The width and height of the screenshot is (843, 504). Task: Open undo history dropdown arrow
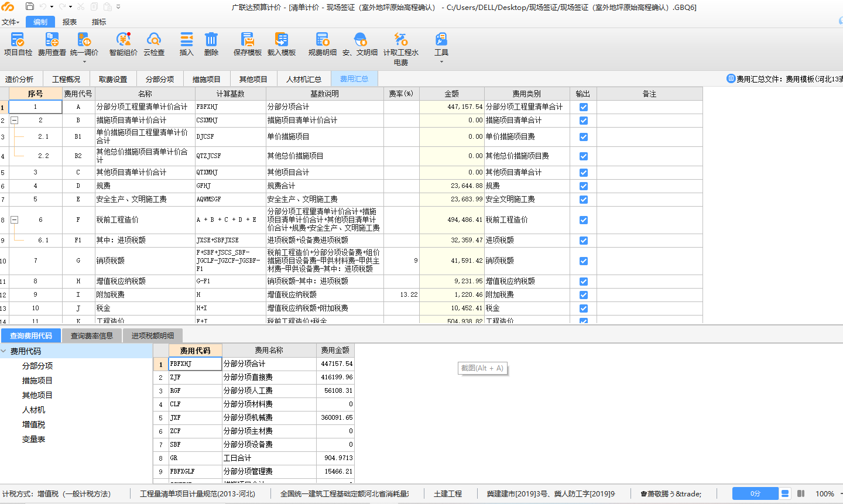52,7
